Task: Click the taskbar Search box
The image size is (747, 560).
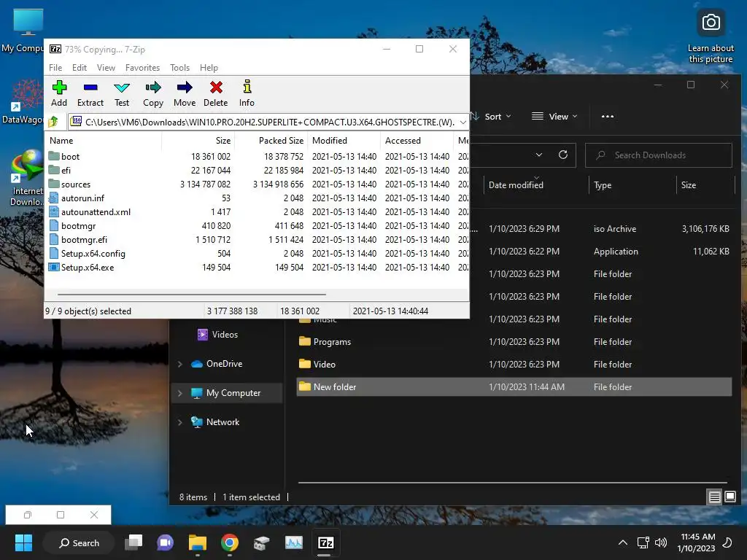Action: pyautogui.click(x=79, y=542)
